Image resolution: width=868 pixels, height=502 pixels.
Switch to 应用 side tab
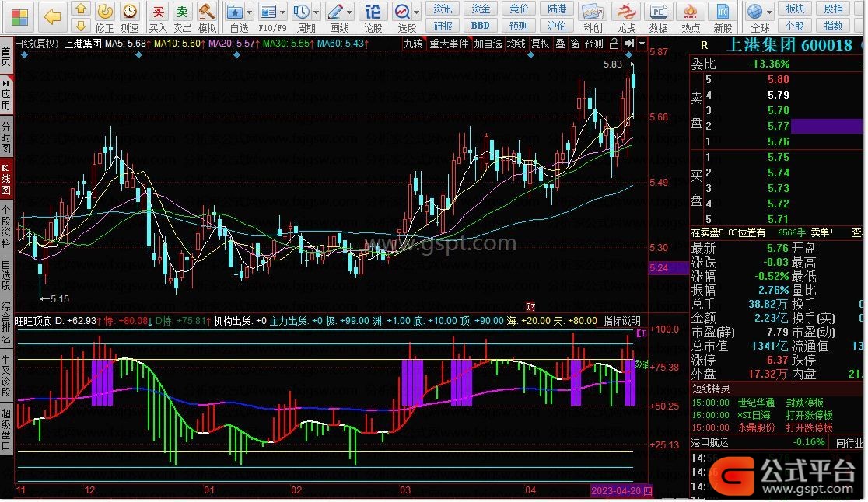click(6, 94)
